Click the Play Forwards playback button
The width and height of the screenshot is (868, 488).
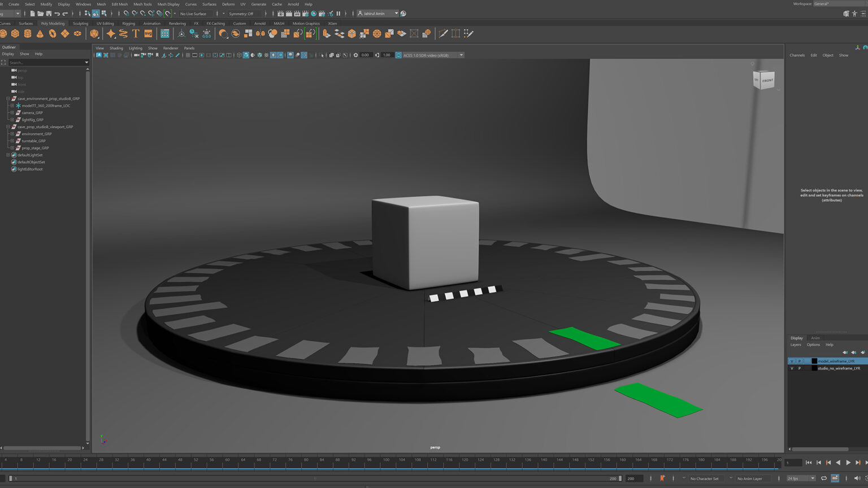tap(848, 463)
